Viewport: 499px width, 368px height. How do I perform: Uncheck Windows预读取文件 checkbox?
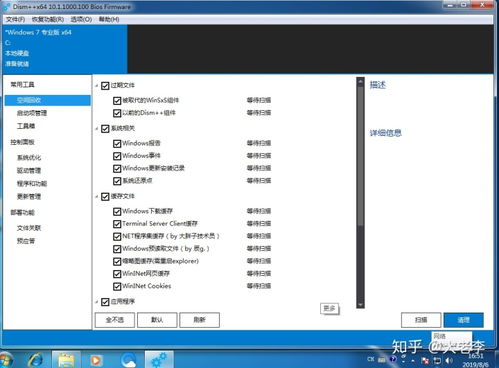(117, 249)
